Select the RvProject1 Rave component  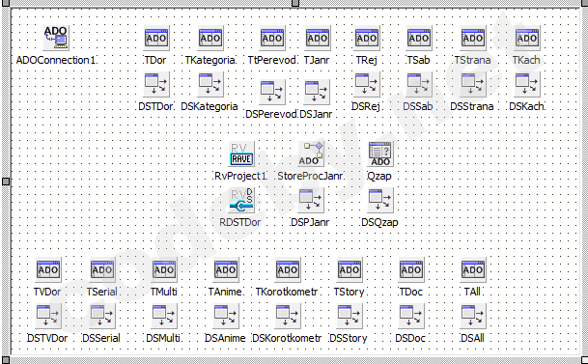coord(241,154)
